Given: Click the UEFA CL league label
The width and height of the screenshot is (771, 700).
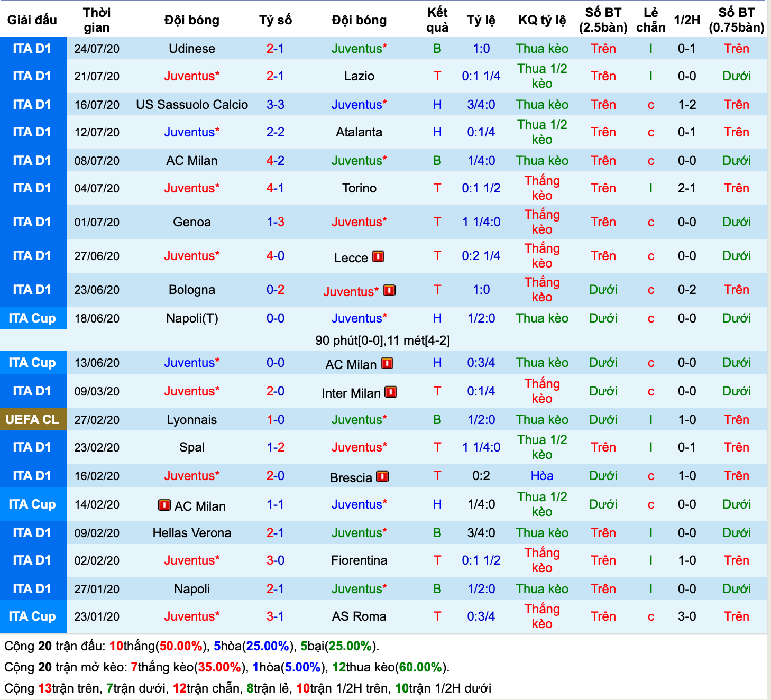Looking at the screenshot, I should click(x=32, y=420).
